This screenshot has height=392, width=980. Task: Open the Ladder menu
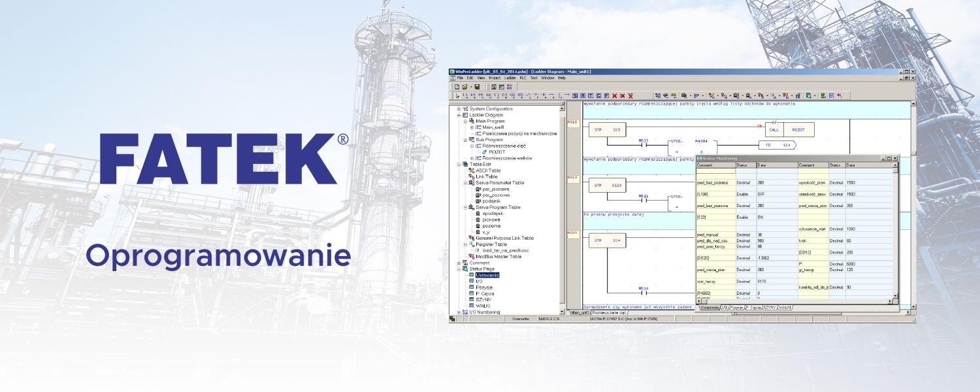(x=510, y=78)
